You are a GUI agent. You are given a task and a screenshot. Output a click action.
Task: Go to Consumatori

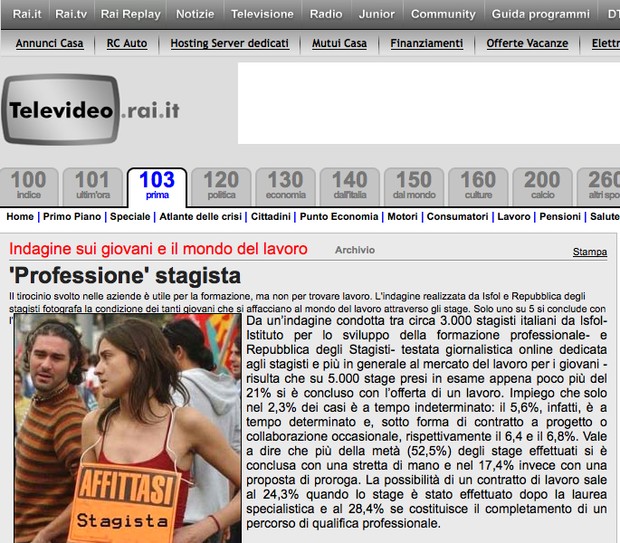[x=457, y=217]
